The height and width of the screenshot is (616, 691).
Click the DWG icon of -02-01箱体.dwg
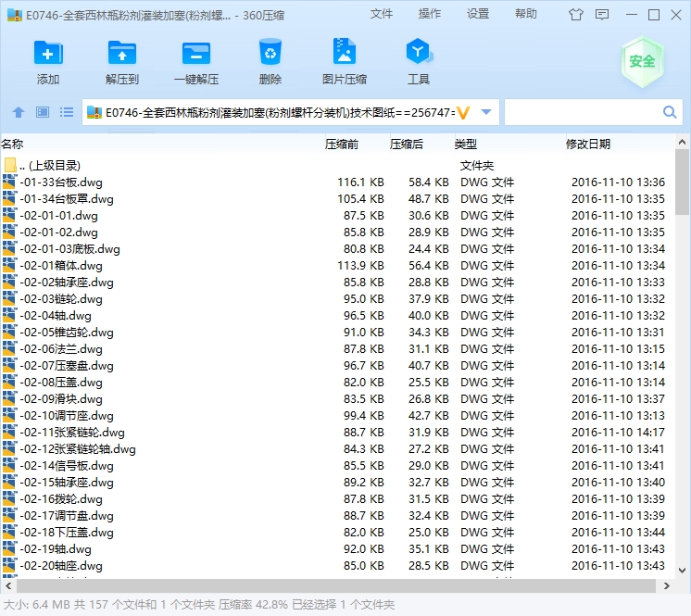9,266
